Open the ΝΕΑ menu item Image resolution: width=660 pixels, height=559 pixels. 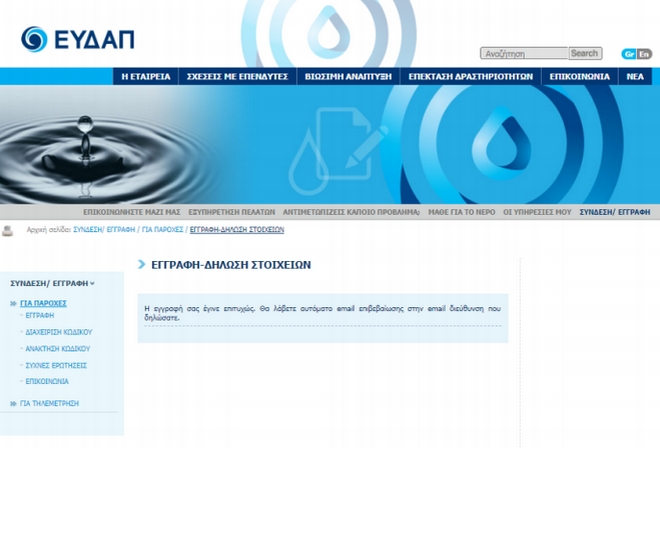point(635,76)
